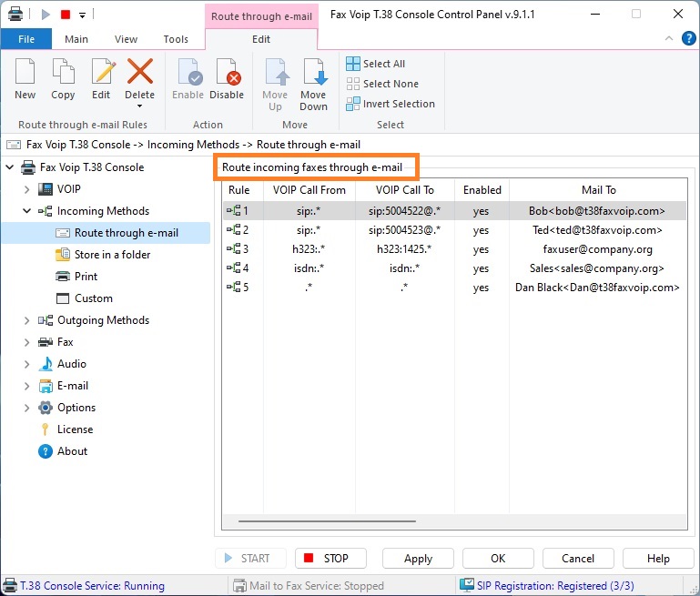Collapse the Fax Voip T.38 Console tree node

click(x=9, y=167)
